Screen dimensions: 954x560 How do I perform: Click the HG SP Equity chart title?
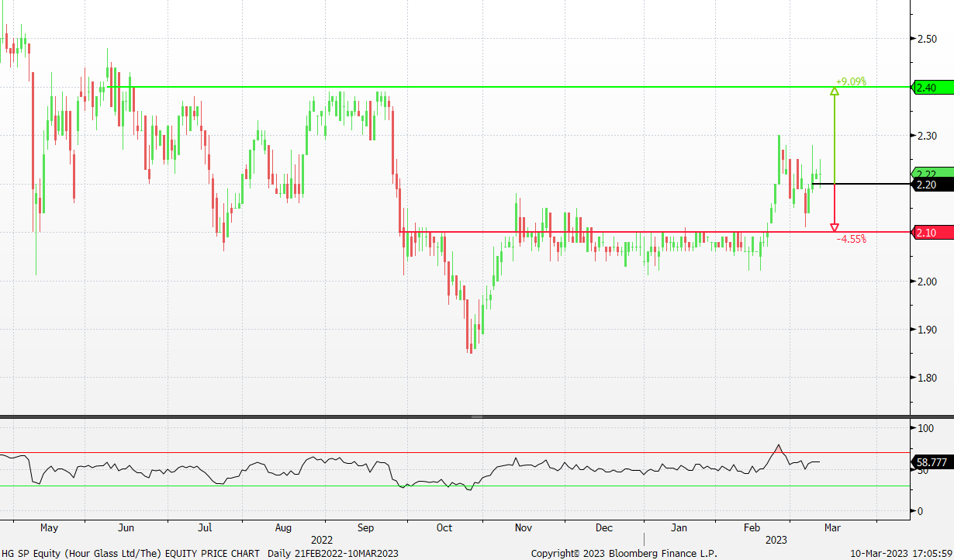(131, 553)
